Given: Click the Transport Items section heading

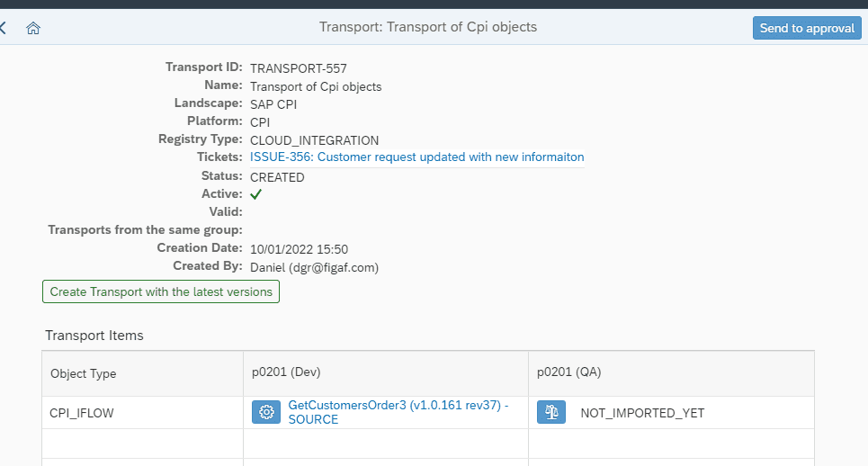Looking at the screenshot, I should [x=94, y=336].
